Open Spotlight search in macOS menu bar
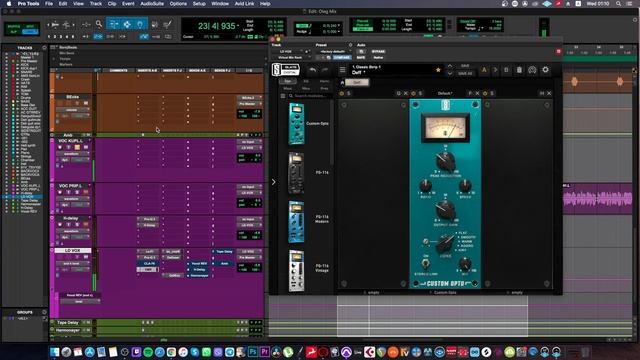Screen dimensions: 640x360 tap(619, 4)
